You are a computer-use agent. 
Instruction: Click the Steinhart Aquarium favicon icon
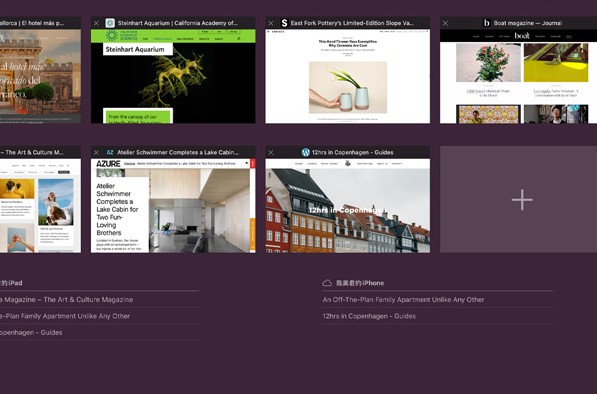click(110, 23)
